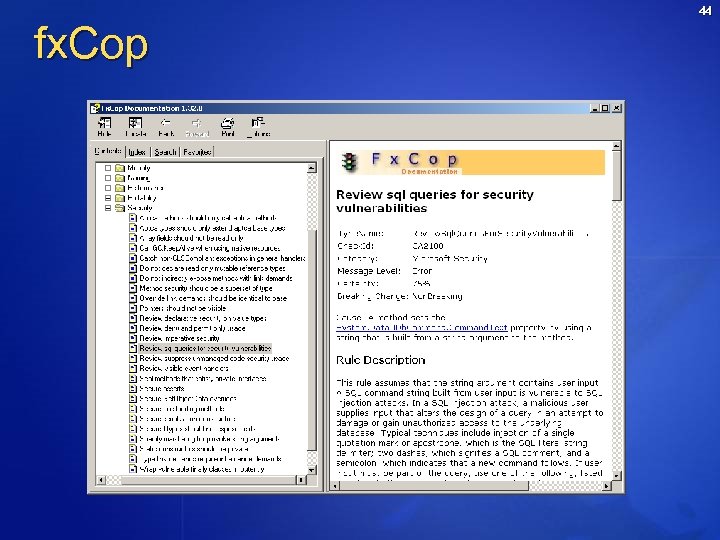Collapse the Security tree node
The image size is (720, 540).
[108, 208]
